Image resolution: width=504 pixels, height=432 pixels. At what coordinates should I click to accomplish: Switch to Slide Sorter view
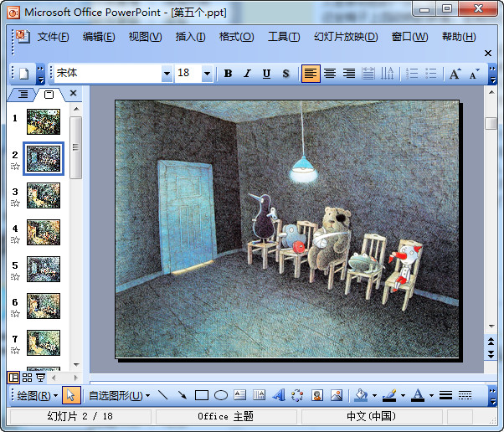[x=28, y=378]
